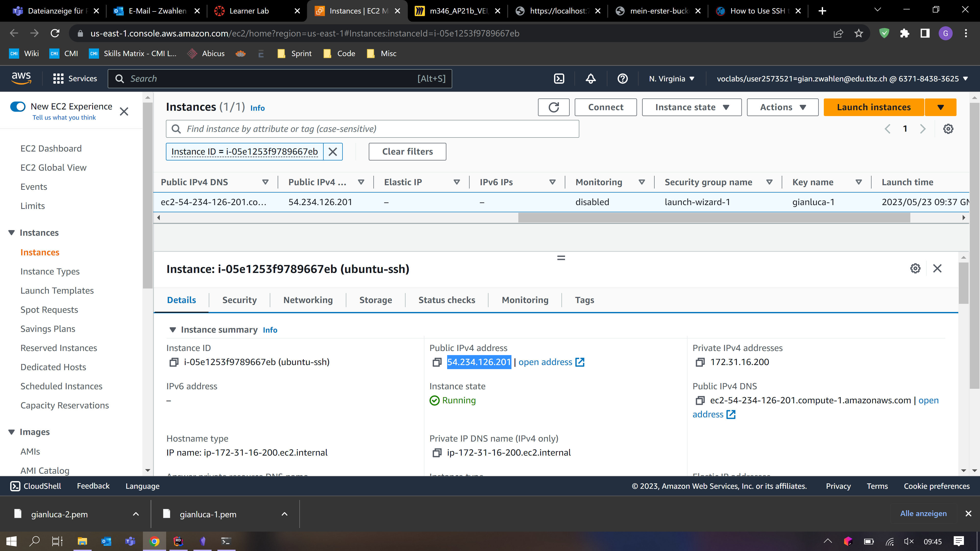The width and height of the screenshot is (980, 551).
Task: Collapse the Instances sidebar group
Action: click(11, 233)
